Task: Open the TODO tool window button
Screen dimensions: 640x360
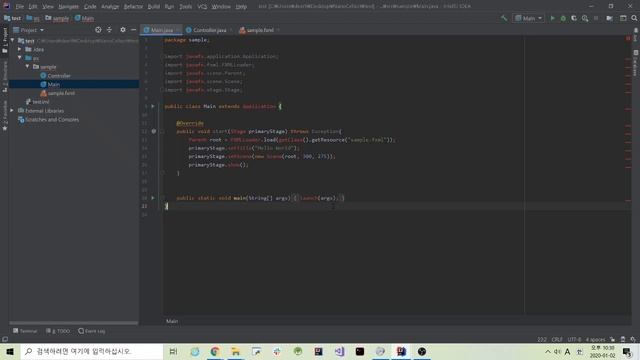Action: click(58, 331)
